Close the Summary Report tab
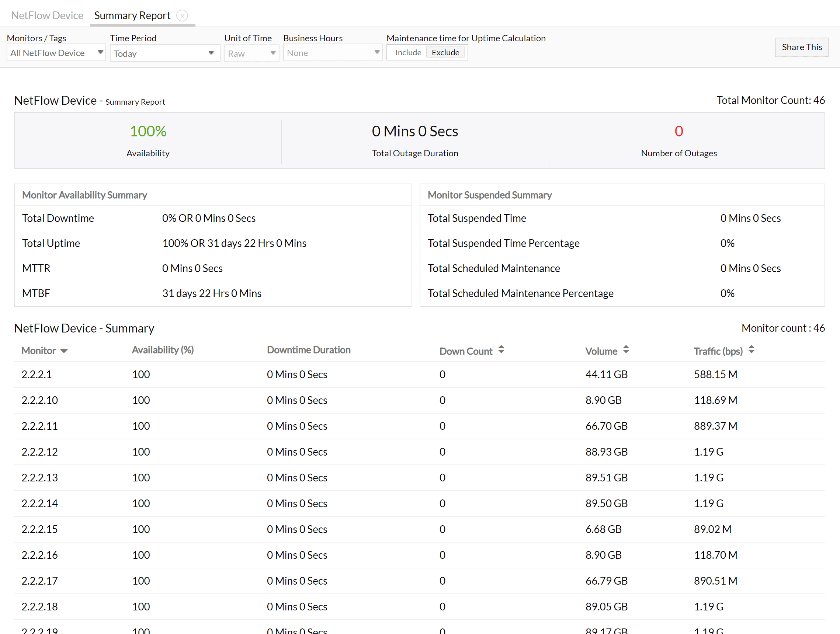This screenshot has height=634, width=840. pos(183,15)
